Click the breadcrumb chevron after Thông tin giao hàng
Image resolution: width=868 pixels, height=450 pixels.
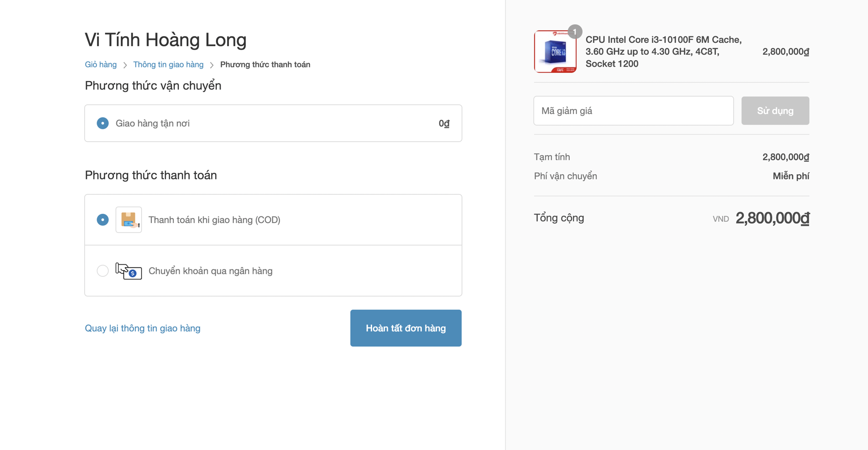(212, 65)
